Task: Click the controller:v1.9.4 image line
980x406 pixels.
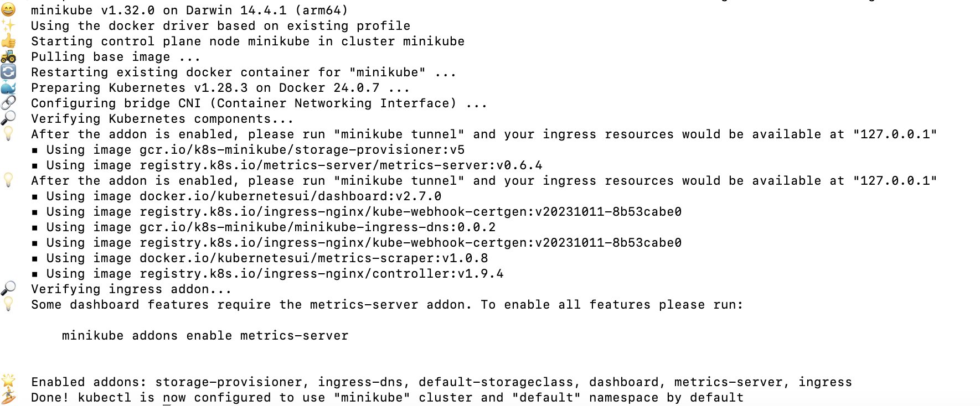Action: 267,274
